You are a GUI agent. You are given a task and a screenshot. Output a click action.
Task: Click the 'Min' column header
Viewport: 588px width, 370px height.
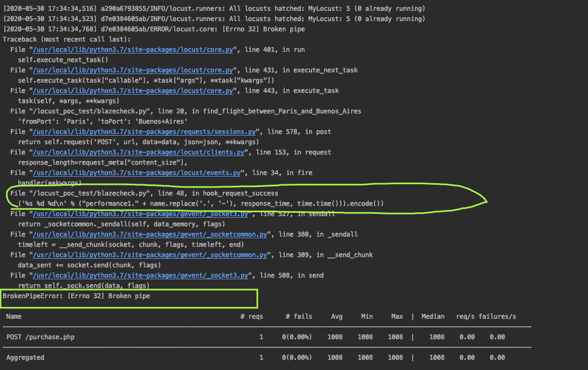click(367, 317)
